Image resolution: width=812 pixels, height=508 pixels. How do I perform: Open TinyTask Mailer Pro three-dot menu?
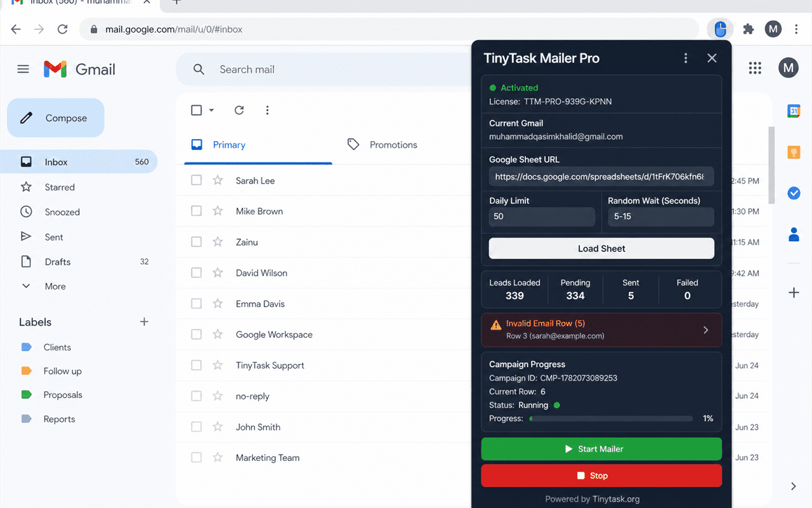[x=686, y=58]
